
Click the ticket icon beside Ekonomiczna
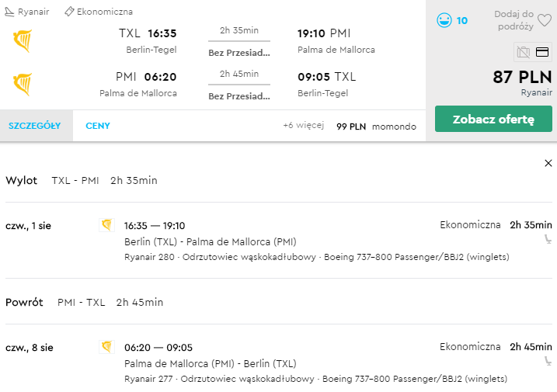point(69,12)
